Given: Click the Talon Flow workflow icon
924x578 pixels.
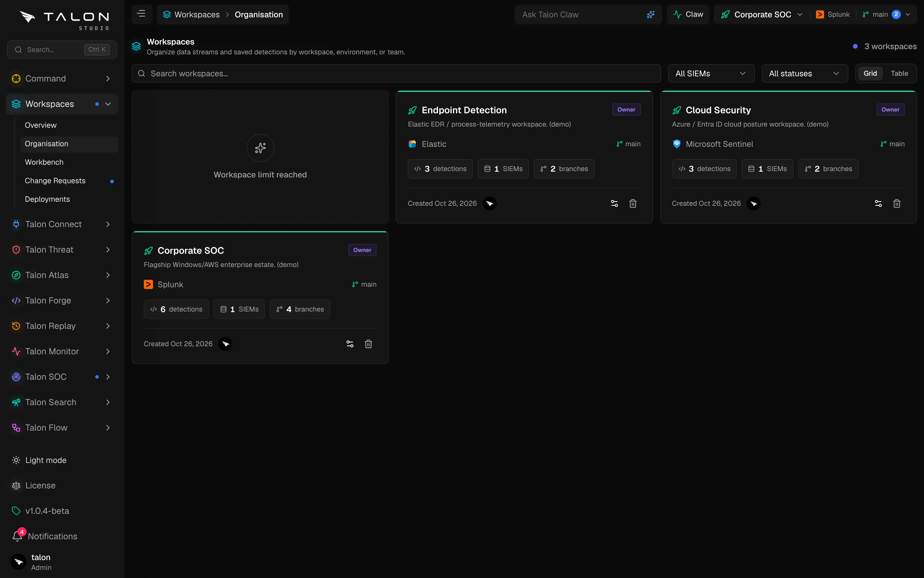Looking at the screenshot, I should 16,428.
